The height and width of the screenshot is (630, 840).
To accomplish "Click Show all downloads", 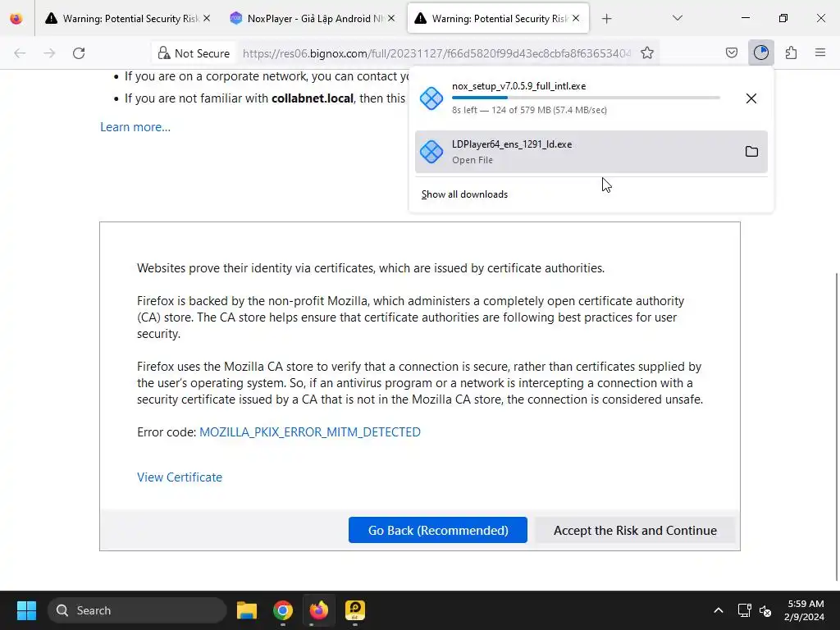I will [464, 194].
